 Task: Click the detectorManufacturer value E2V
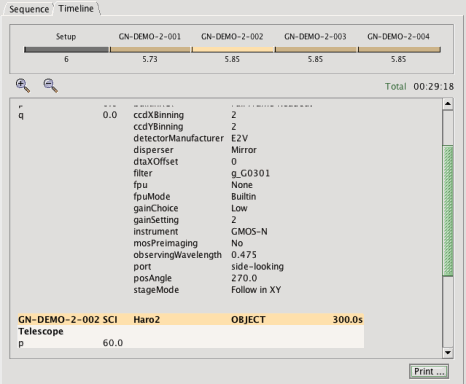[x=240, y=138]
